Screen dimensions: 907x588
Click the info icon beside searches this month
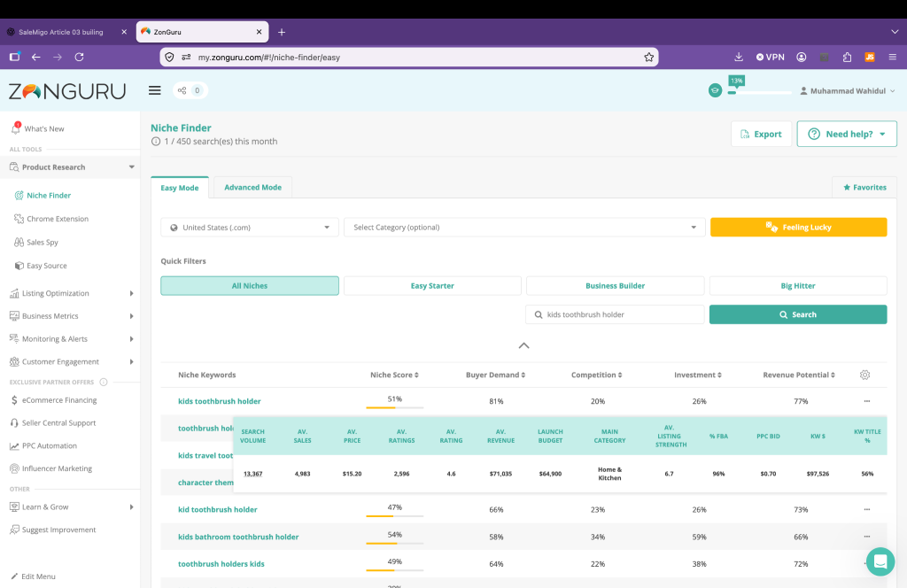pyautogui.click(x=156, y=141)
